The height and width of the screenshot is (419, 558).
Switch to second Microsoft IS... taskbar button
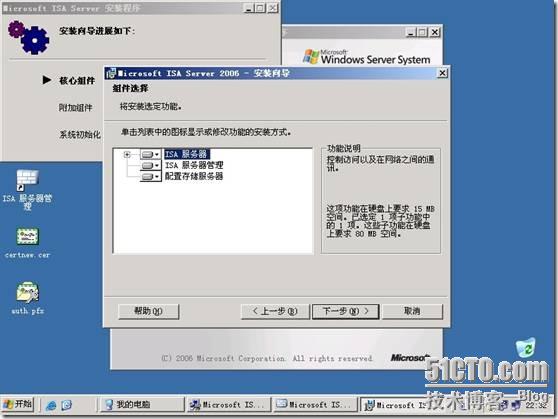(315, 405)
